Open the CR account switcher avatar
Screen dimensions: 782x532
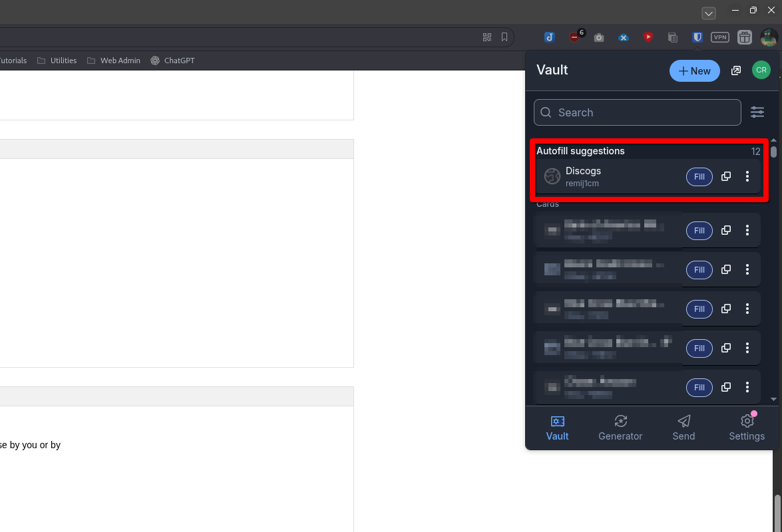click(761, 69)
